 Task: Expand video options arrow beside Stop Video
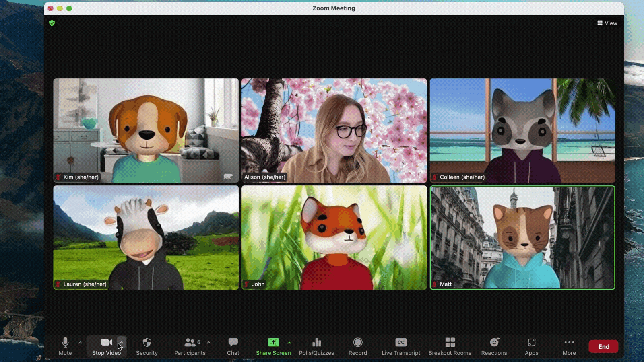click(121, 343)
